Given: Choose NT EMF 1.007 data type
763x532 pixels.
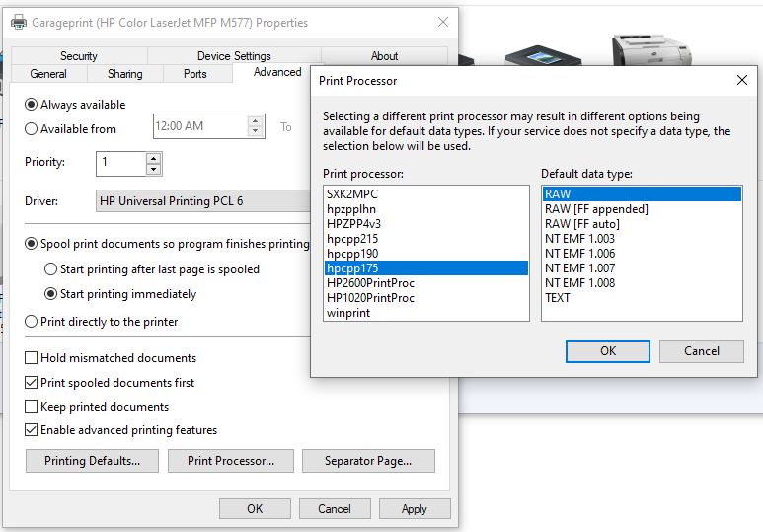Looking at the screenshot, I should [642, 268].
